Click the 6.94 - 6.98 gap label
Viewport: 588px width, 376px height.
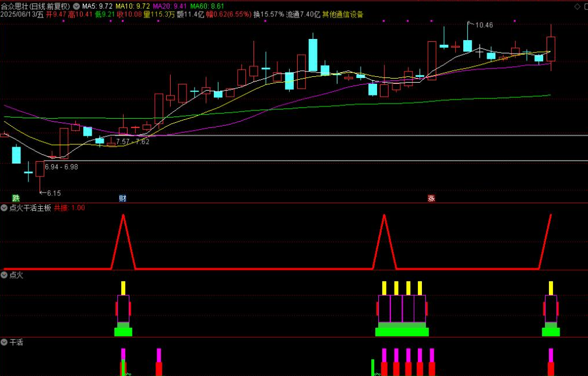coord(61,167)
